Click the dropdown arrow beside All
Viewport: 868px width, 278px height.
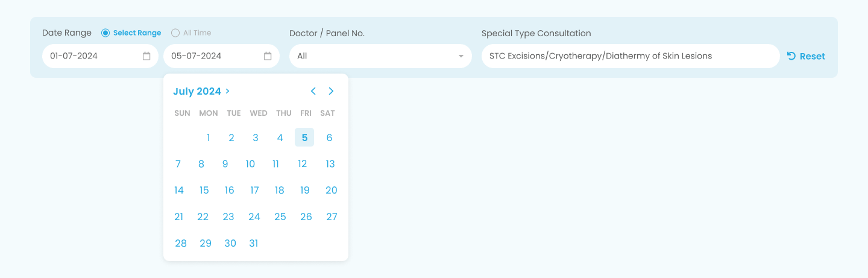[x=461, y=56]
